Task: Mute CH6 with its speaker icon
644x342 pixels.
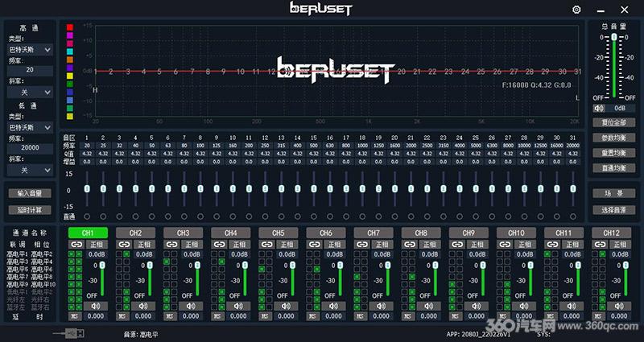Action: tap(334, 307)
